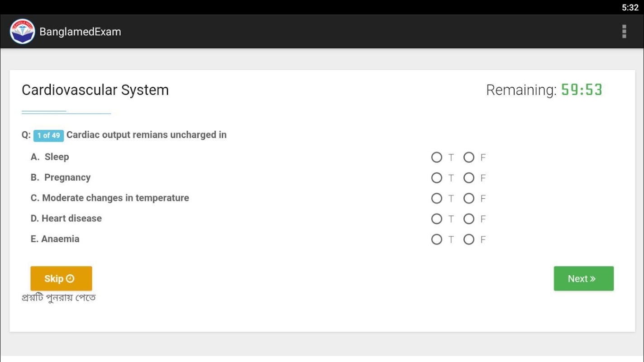The image size is (644, 362).
Task: Click the '1 of 49' question badge
Action: (48, 135)
